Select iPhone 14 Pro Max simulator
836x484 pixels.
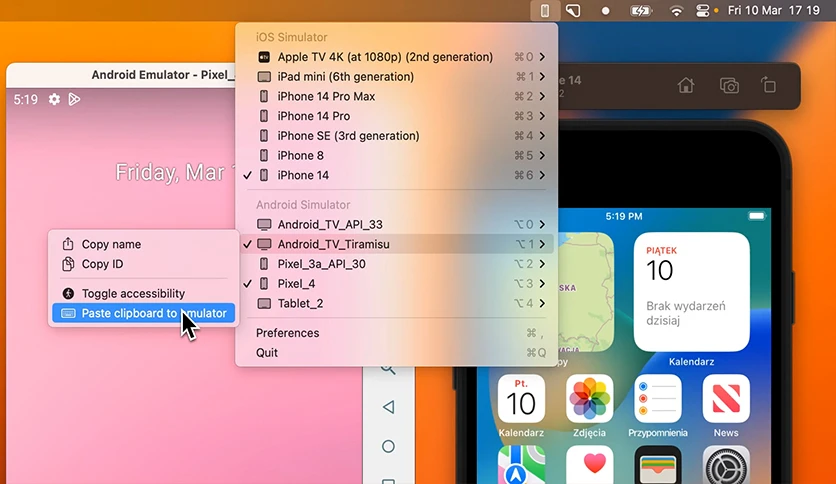click(397, 96)
